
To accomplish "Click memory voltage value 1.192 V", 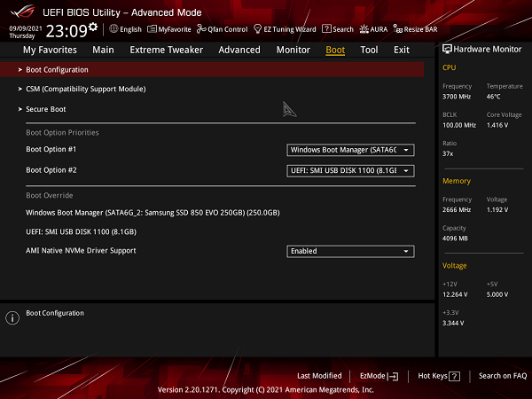I will pyautogui.click(x=497, y=210).
